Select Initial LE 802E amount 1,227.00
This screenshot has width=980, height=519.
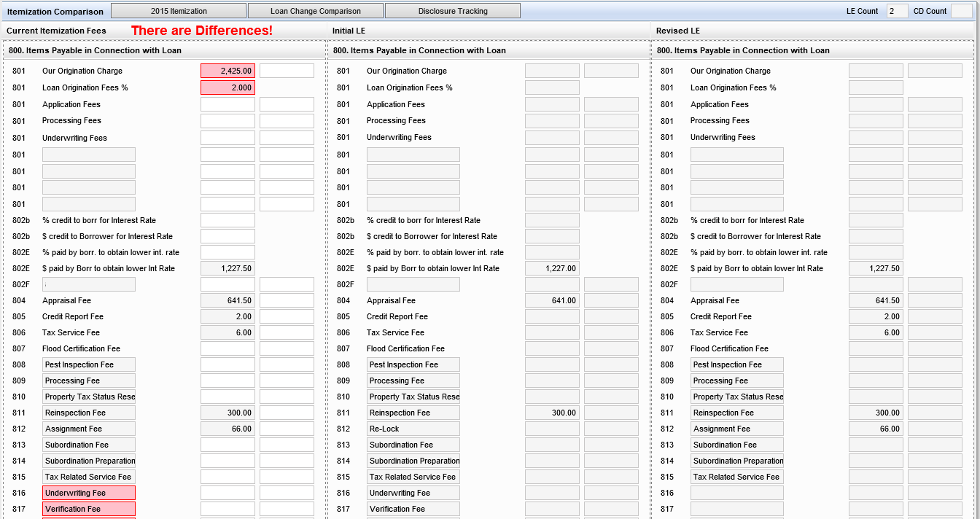pyautogui.click(x=552, y=268)
